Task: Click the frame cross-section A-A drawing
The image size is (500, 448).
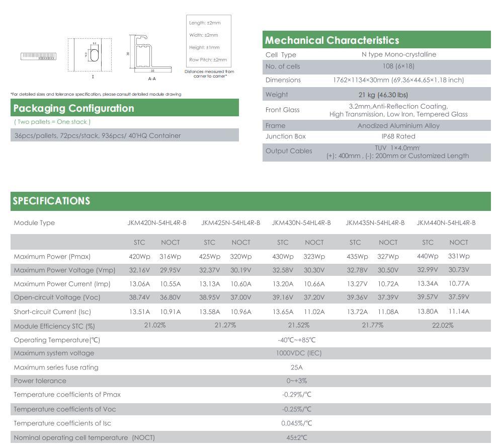Action: click(150, 54)
